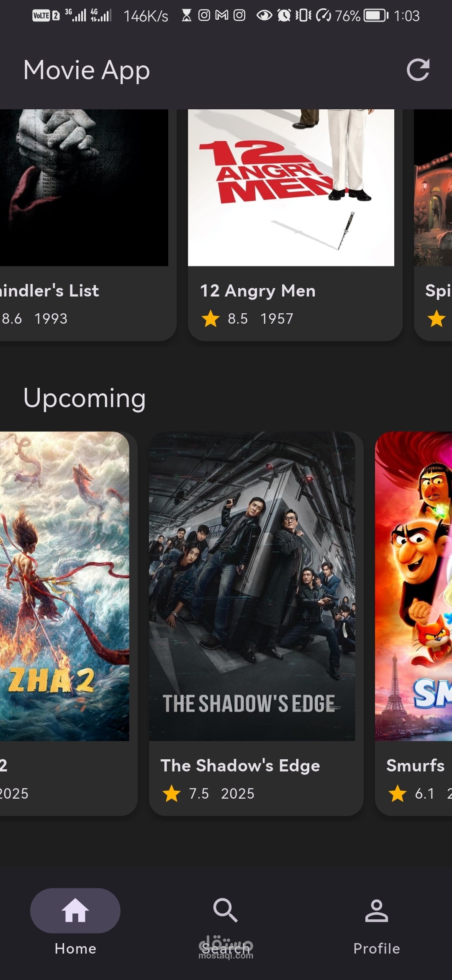
Task: Select The Shadow's Edge title text
Action: pos(240,766)
